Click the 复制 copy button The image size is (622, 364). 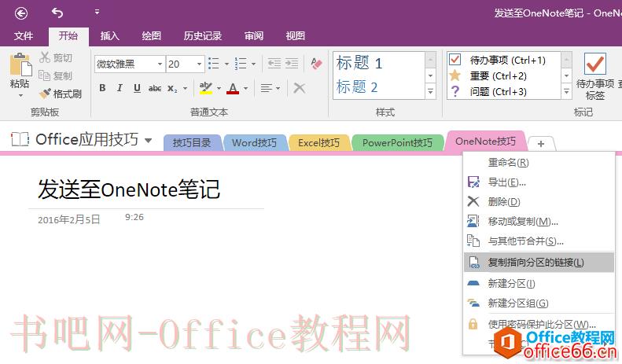point(56,75)
